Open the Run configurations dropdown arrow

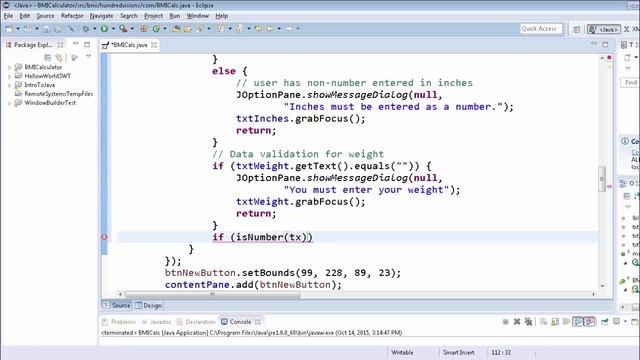coord(113,29)
